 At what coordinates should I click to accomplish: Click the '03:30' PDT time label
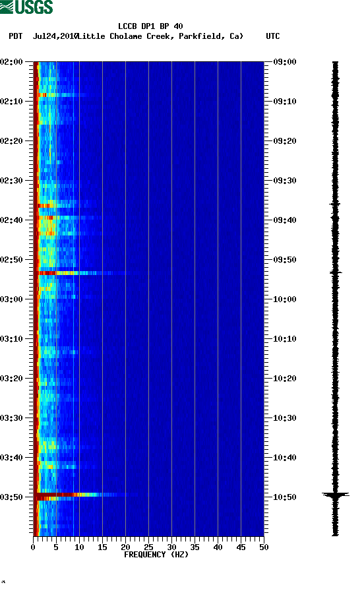(11, 418)
